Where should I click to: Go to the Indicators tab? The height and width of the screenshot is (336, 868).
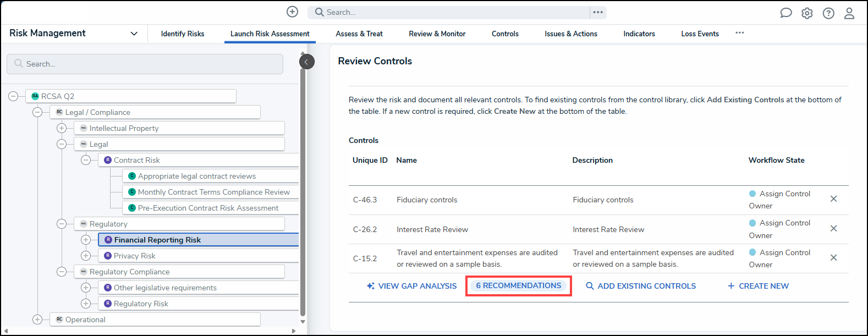pos(639,34)
